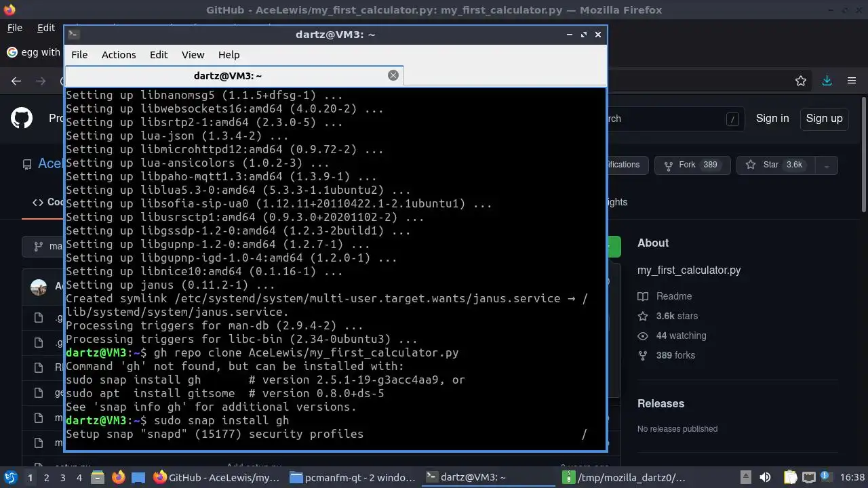Open the Firefox hamburger menu

click(852, 81)
